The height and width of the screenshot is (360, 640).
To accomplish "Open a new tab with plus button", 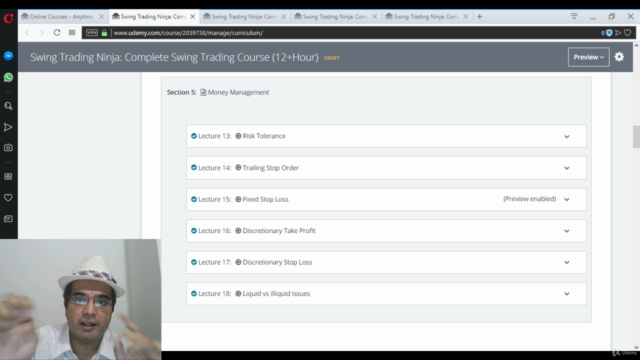I will [x=480, y=17].
